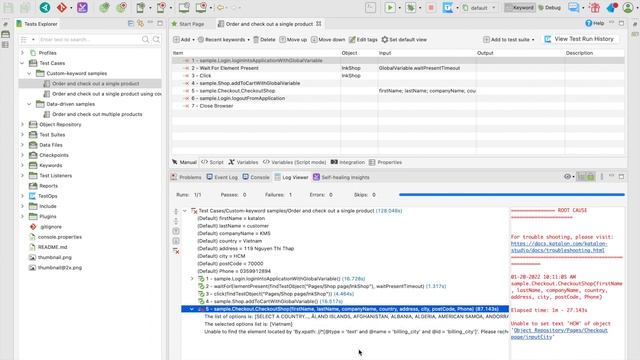
Task: Click the Spy Windows toolbar icon
Action: (184, 7)
